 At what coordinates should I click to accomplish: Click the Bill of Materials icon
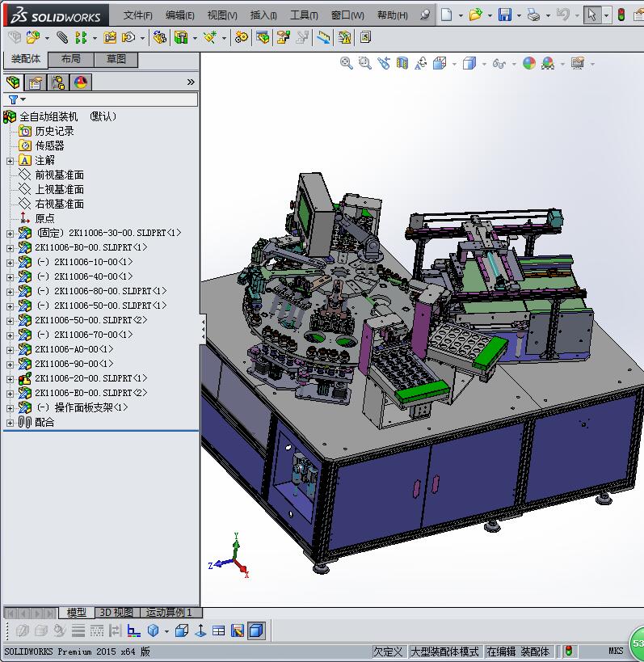pos(263,37)
